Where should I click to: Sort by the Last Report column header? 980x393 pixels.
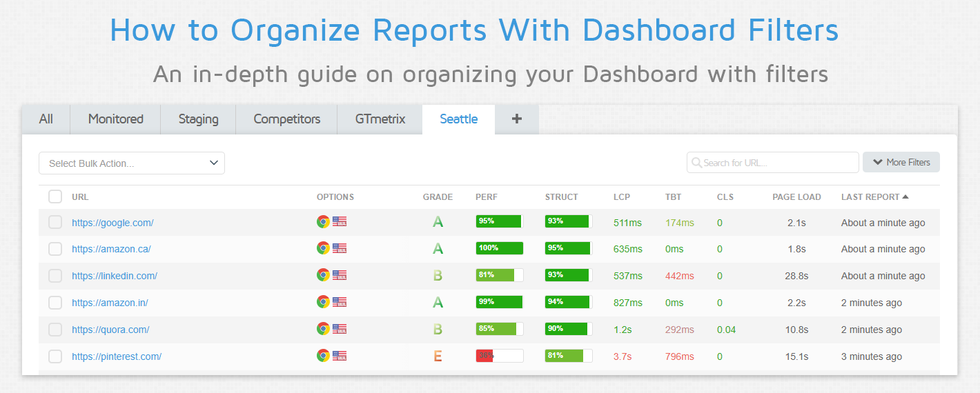tap(870, 197)
